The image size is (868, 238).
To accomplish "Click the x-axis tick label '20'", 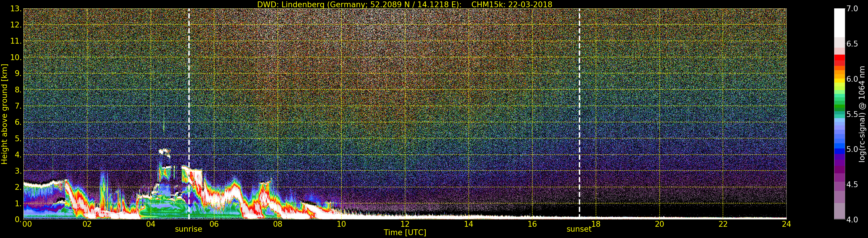I will (x=659, y=224).
